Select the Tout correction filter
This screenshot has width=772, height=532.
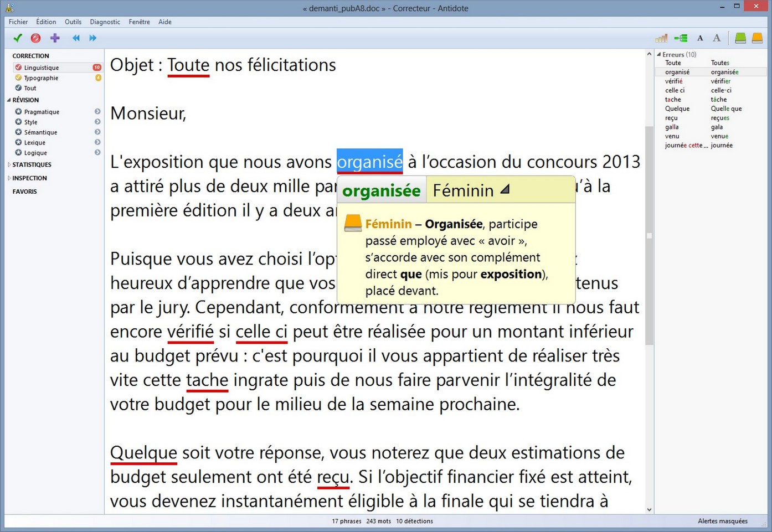[30, 88]
